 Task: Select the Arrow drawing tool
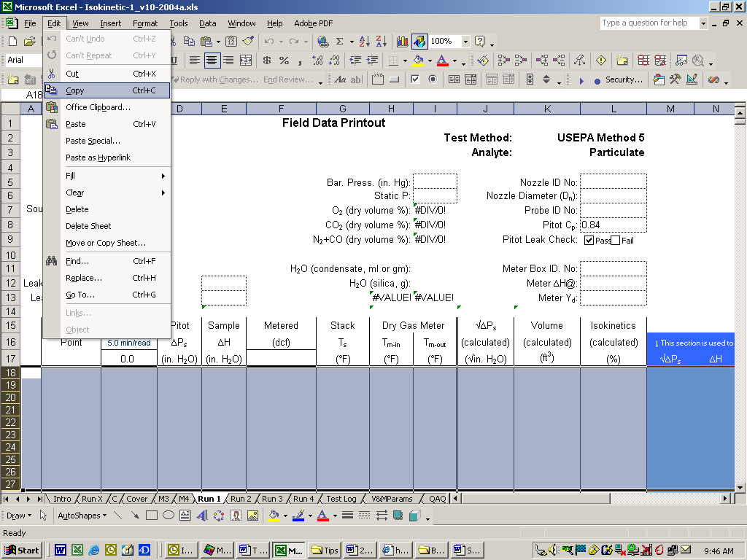point(135,516)
